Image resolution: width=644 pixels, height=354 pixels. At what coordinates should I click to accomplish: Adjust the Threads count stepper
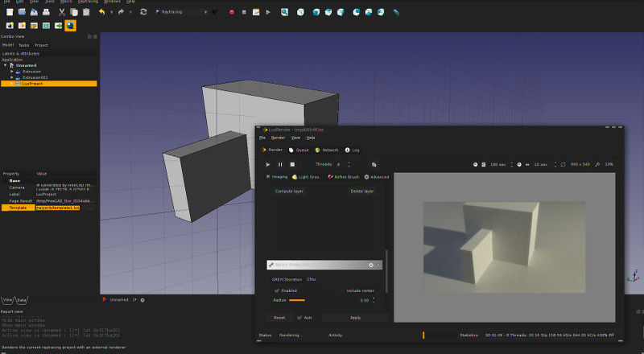[x=349, y=164]
